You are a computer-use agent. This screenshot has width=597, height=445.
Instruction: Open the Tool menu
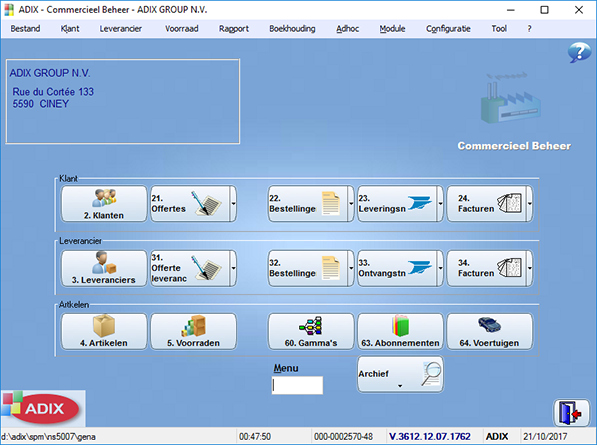(x=499, y=29)
